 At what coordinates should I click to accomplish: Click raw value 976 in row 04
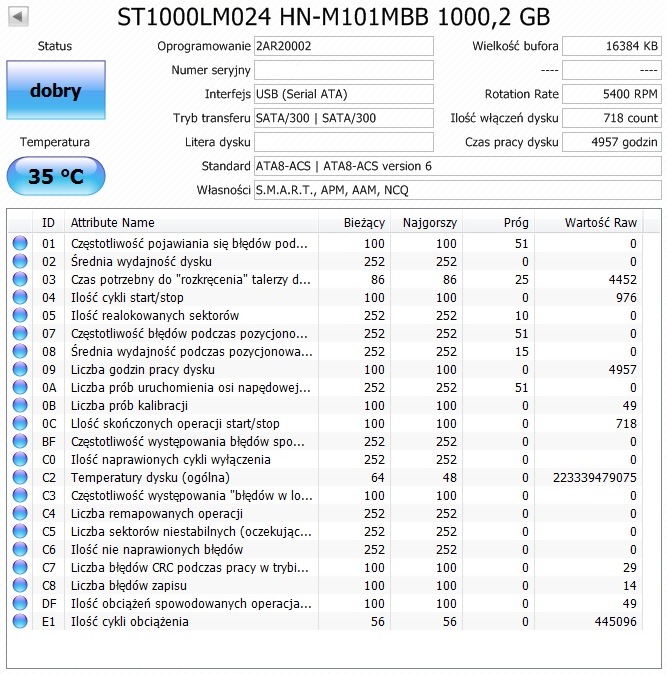626,297
